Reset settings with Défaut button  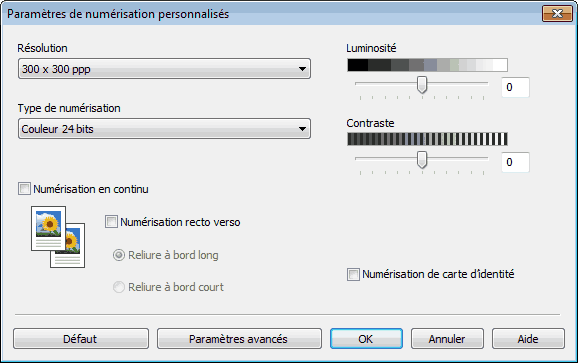(x=81, y=339)
